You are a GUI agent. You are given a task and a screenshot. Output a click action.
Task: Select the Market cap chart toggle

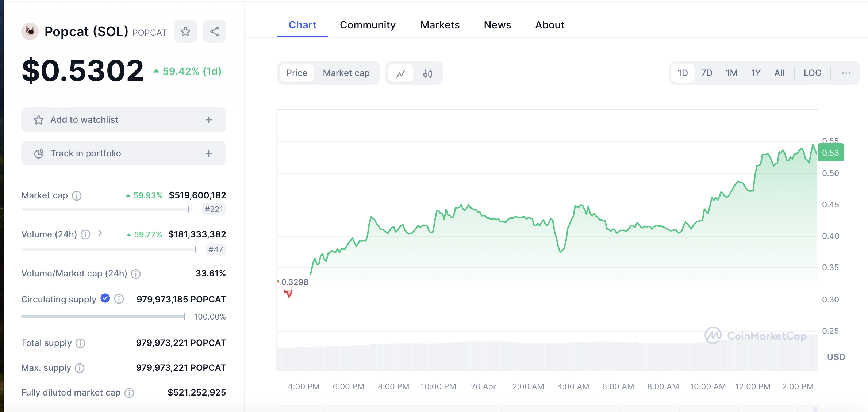[x=346, y=73]
